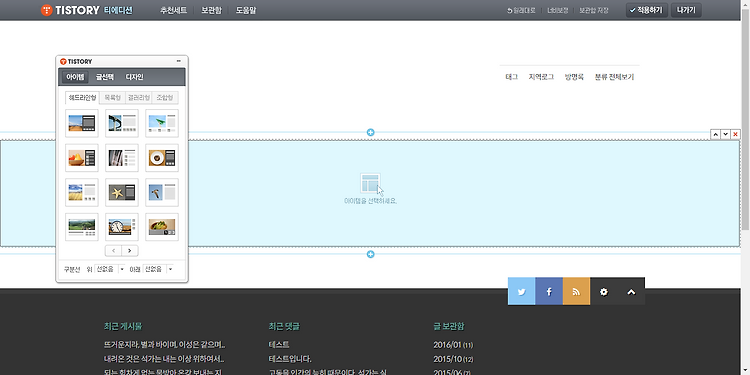Screen dimensions: 750x375
Task: Choose the curved bridge layout thumbnail
Action: pyautogui.click(x=122, y=123)
